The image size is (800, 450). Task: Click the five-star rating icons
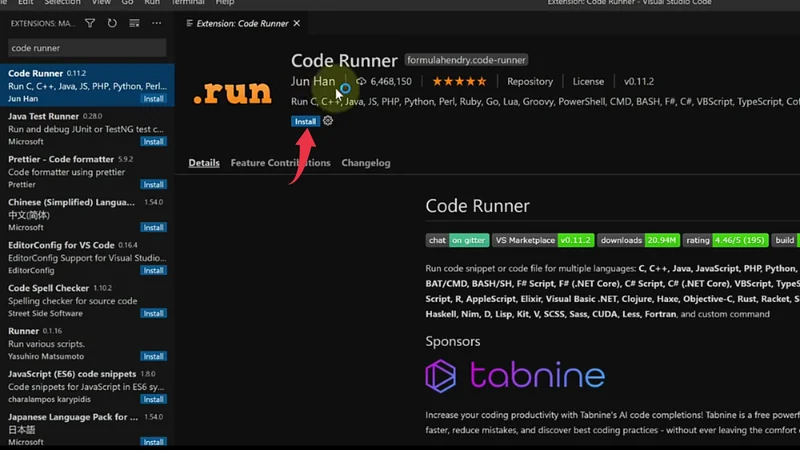tap(459, 81)
